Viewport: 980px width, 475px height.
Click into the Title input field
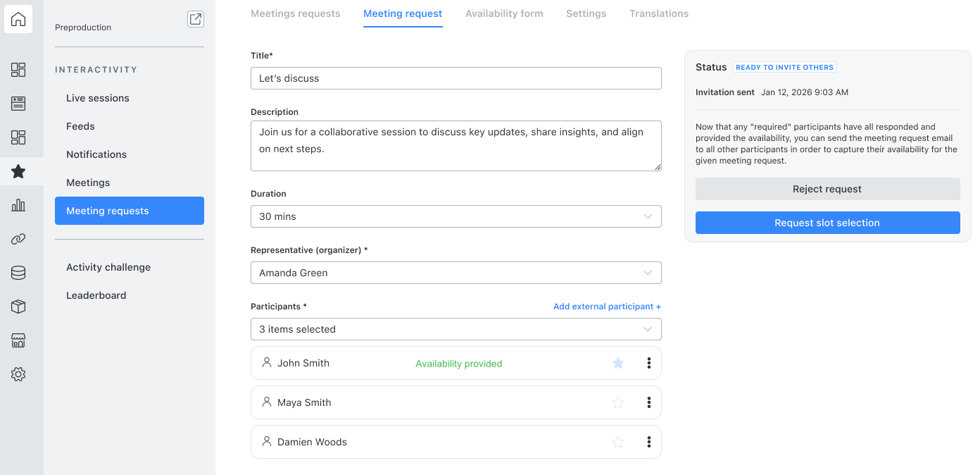tap(456, 78)
